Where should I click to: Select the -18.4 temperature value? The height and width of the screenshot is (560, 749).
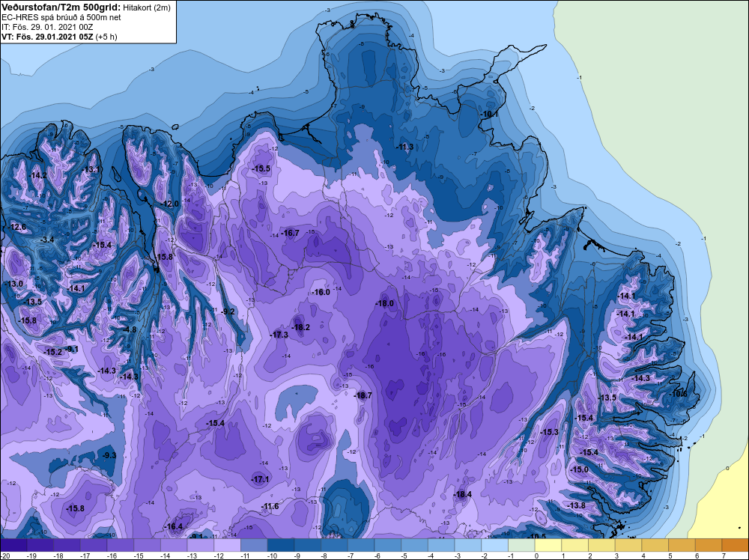click(x=462, y=494)
